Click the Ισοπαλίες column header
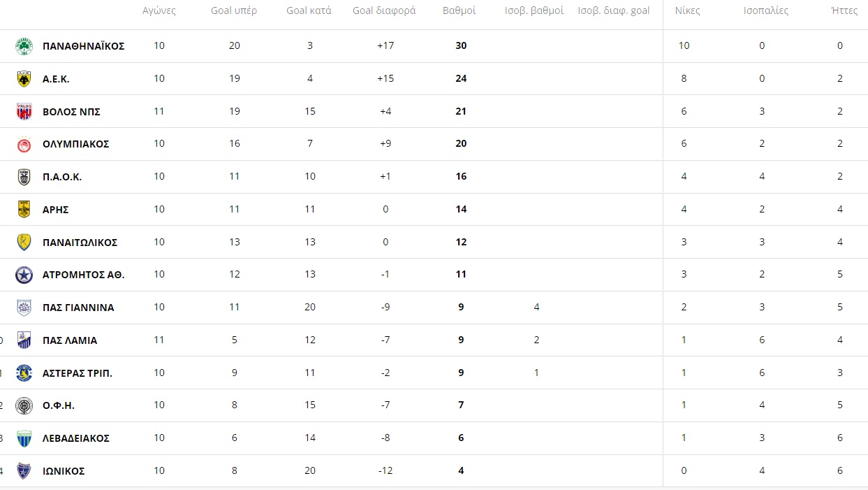 (x=761, y=11)
